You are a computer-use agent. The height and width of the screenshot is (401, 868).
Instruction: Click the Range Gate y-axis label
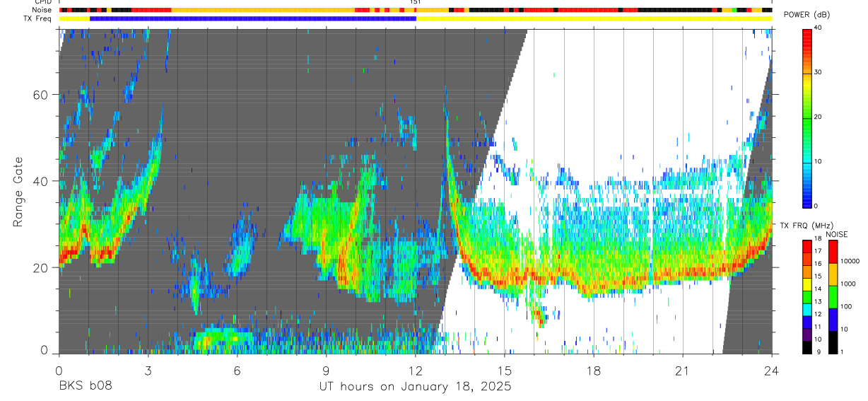(x=17, y=192)
